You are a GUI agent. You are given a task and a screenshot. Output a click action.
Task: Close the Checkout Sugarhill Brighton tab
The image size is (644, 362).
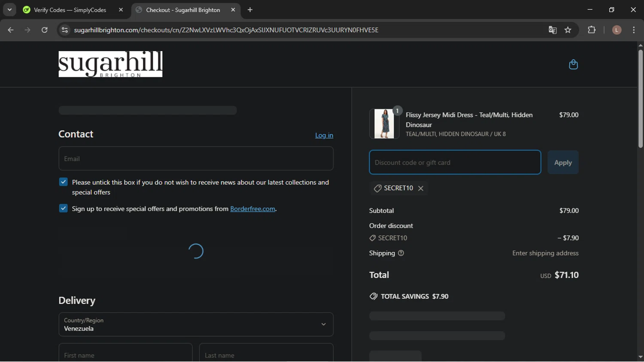coord(233,10)
